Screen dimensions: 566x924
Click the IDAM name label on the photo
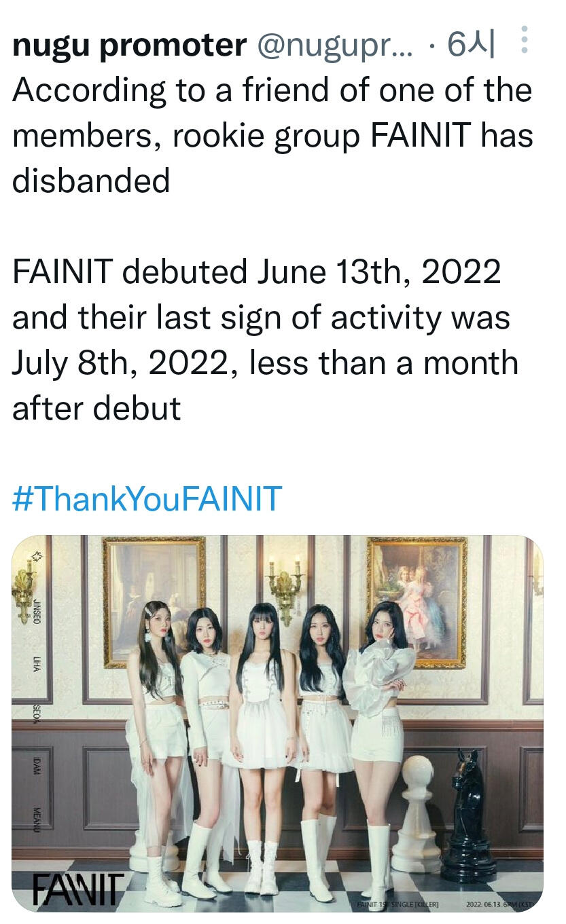37,764
